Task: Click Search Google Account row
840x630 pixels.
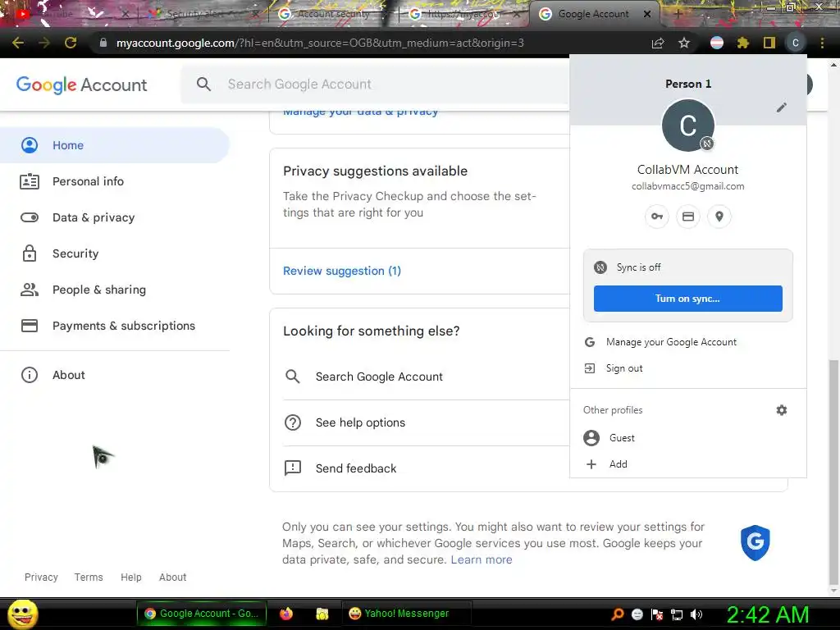Action: pos(426,377)
